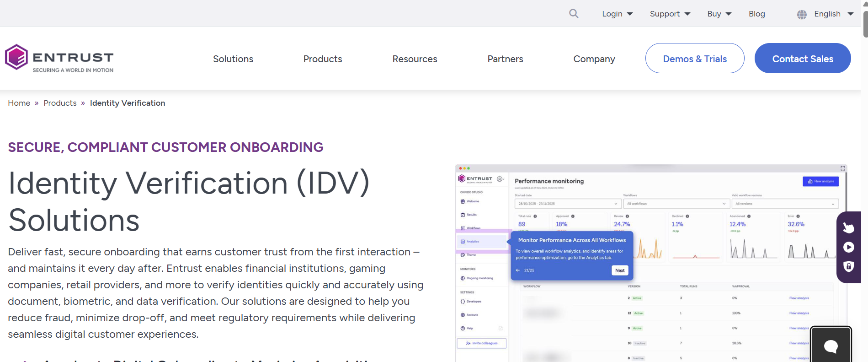The image size is (868, 362).
Task: Click Flow analysis link for version 2 row
Action: [799, 298]
